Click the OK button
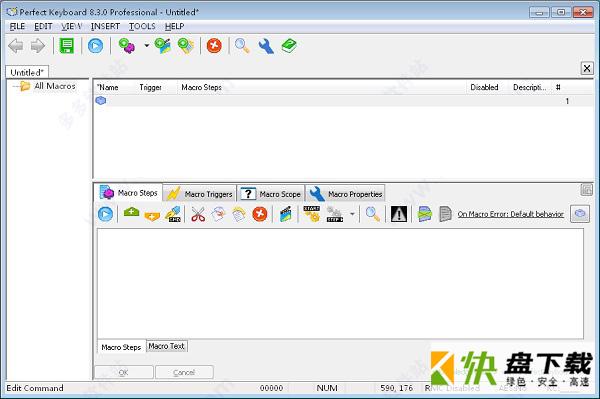 124,372
